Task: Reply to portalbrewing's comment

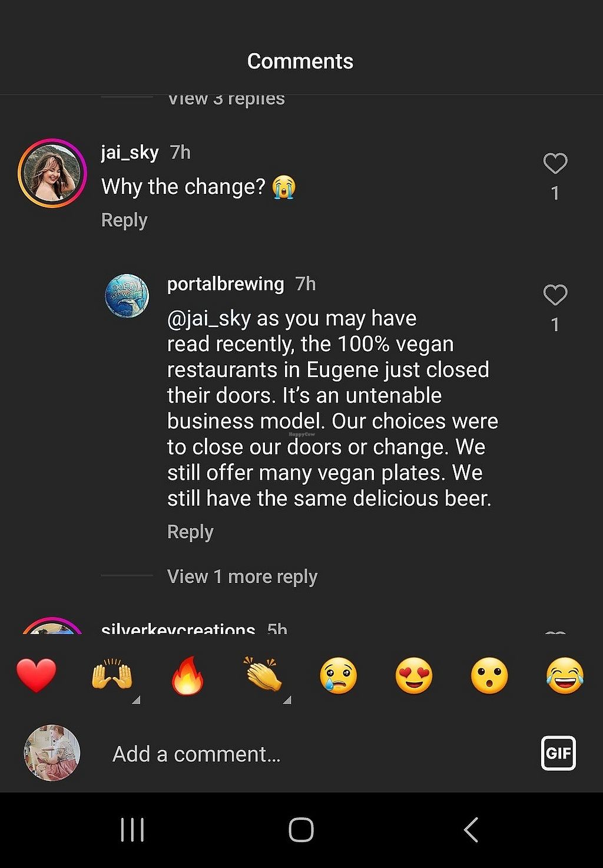Action: 190,532
